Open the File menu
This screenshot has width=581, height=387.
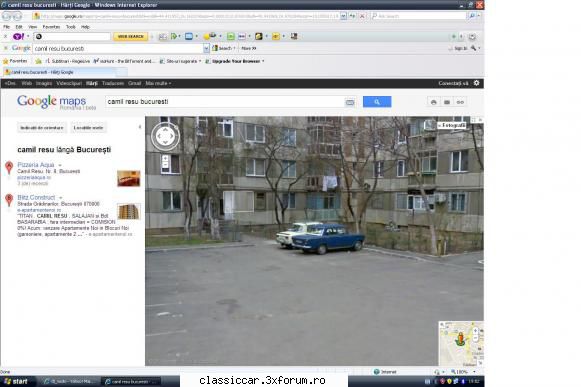point(6,27)
